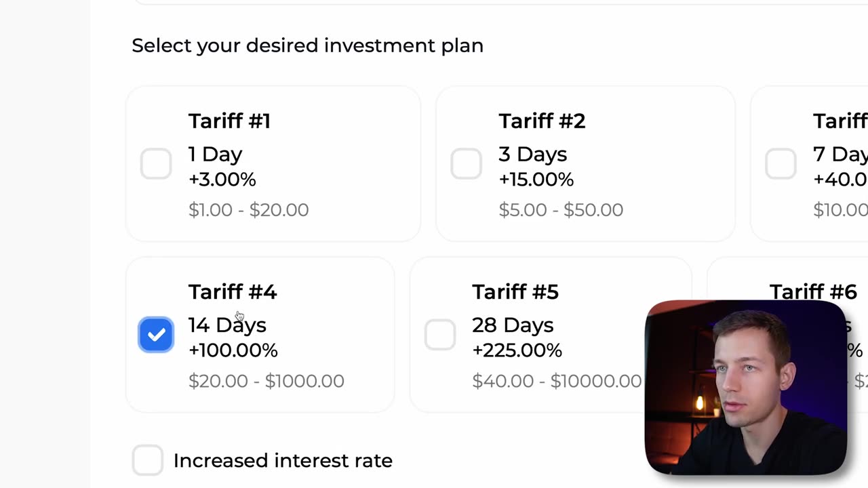
Task: Click the Increased interest rate label
Action: (x=283, y=461)
